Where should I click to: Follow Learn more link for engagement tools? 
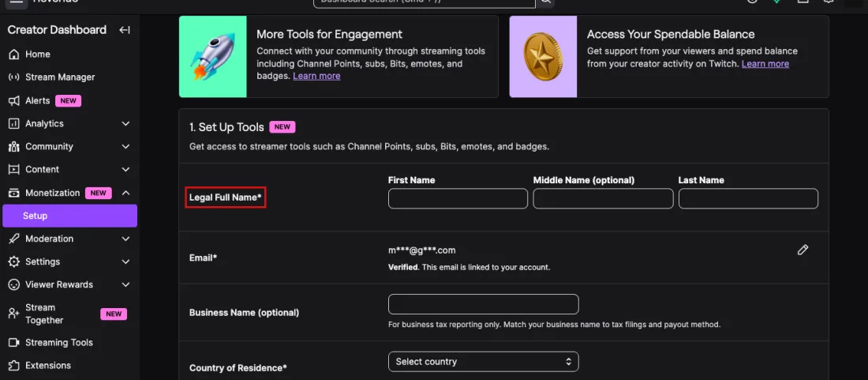point(316,76)
